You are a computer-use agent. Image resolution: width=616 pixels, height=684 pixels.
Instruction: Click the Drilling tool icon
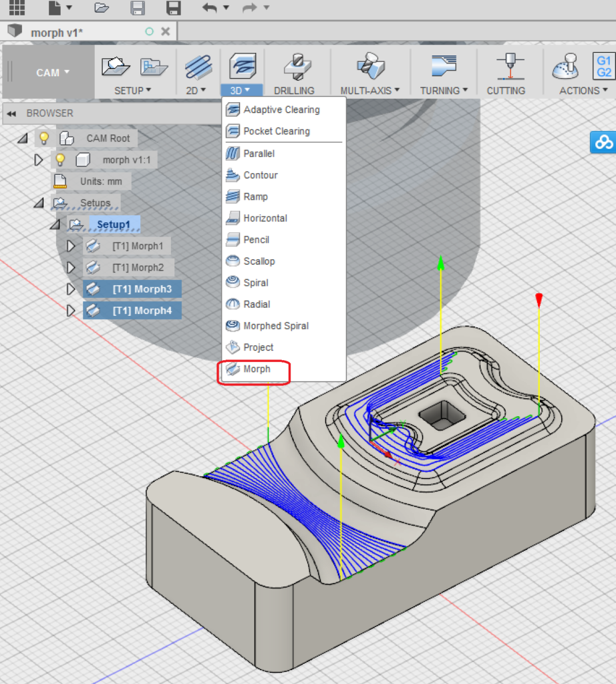click(x=297, y=67)
